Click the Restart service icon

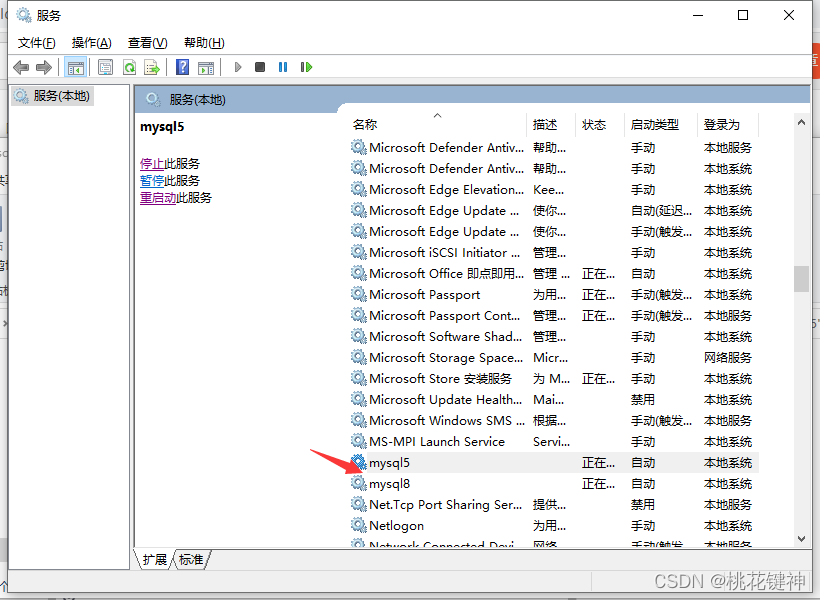click(x=306, y=67)
